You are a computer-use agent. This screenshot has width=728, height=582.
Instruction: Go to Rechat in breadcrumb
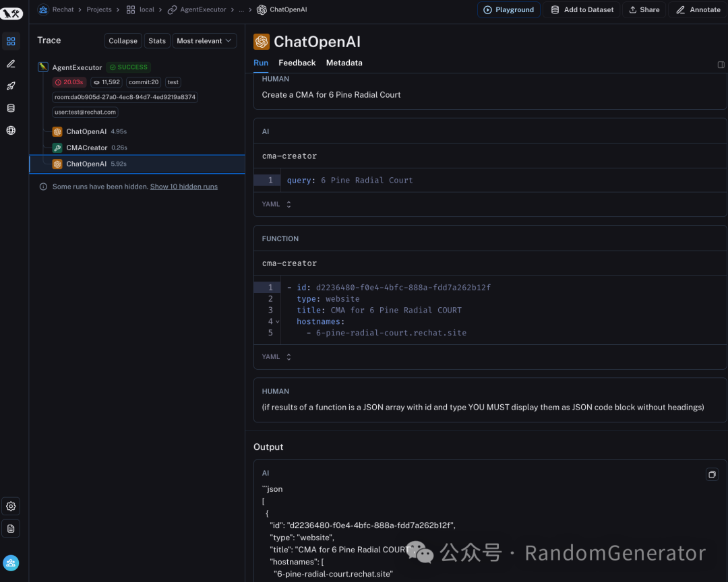click(x=63, y=9)
